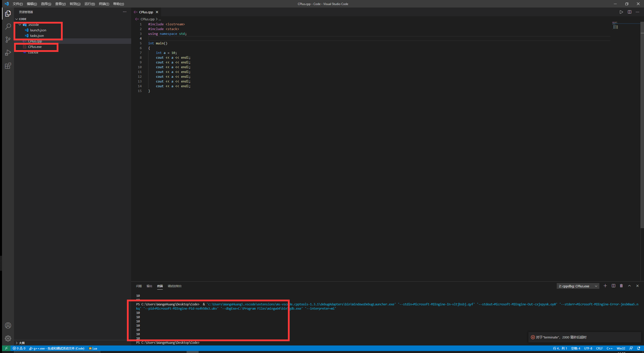Click the feedback icon in status bar

(631, 348)
